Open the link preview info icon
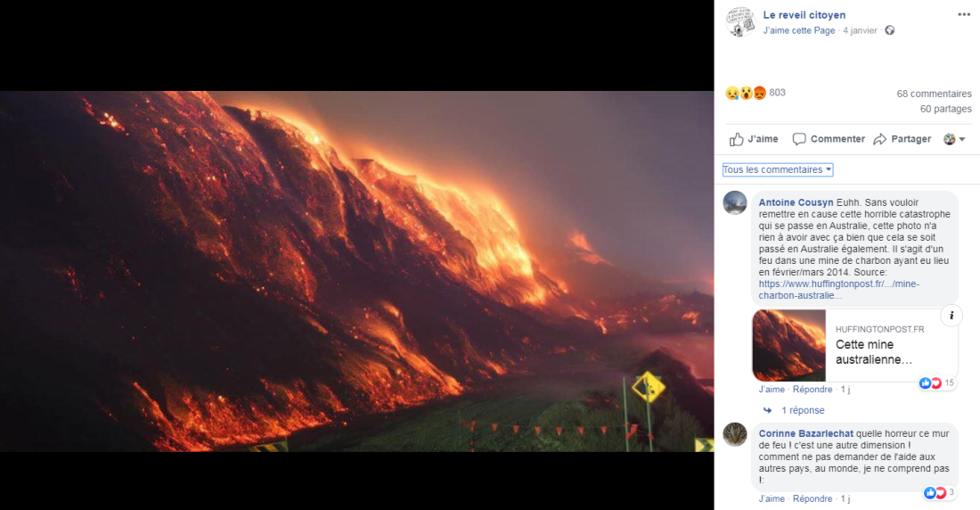The width and height of the screenshot is (980, 510). (951, 316)
